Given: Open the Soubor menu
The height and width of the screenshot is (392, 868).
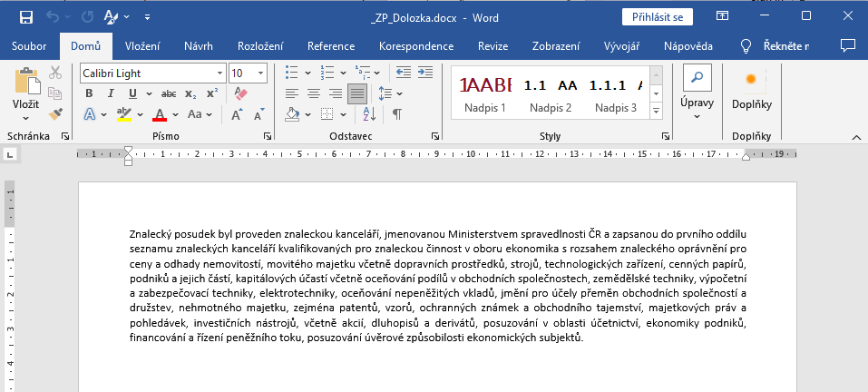Looking at the screenshot, I should point(29,46).
